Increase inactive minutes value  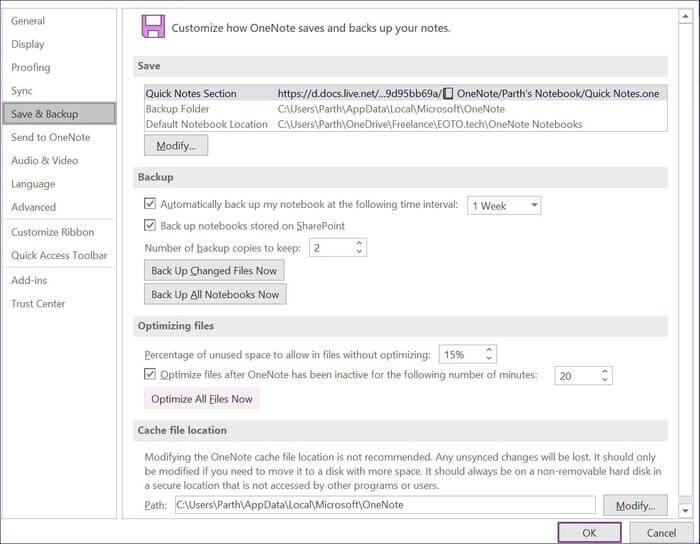(604, 371)
